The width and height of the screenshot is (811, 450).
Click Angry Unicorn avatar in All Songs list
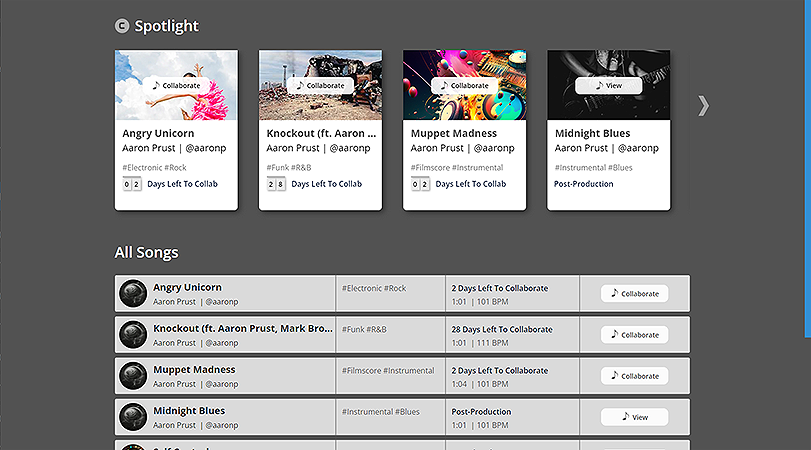(x=133, y=293)
